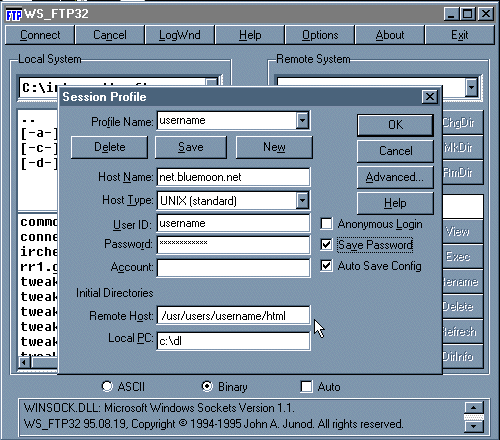
Task: Toggle the Anonymous Login checkbox
Action: [x=326, y=224]
